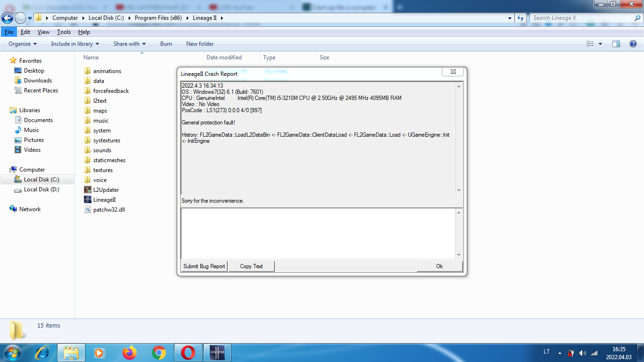Click the Help question mark icon
The height and width of the screenshot is (362, 644).
[x=633, y=44]
